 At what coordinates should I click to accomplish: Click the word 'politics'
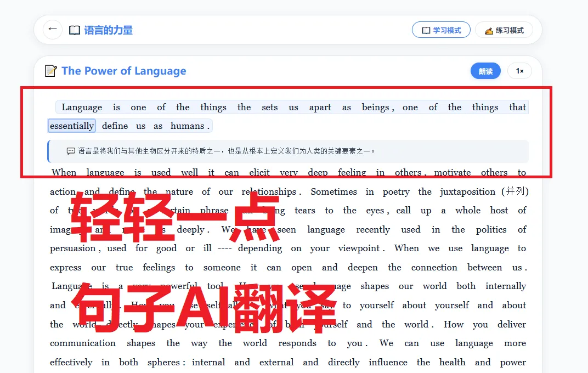click(491, 230)
